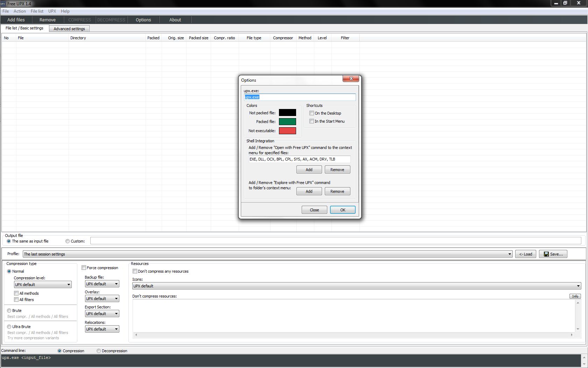Add Explore with Free UPX folder command
Image resolution: width=588 pixels, height=368 pixels.
point(309,191)
